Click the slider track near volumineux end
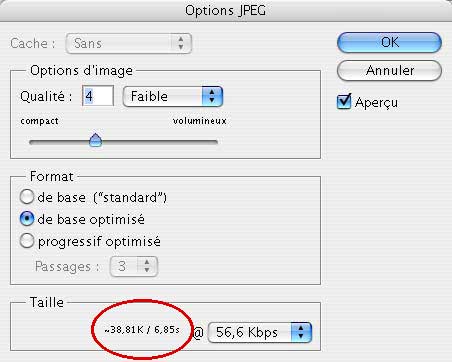 [207, 142]
